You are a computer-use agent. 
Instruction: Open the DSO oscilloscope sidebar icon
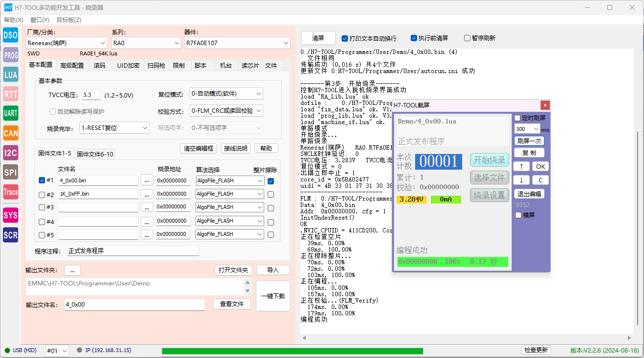pyautogui.click(x=10, y=35)
